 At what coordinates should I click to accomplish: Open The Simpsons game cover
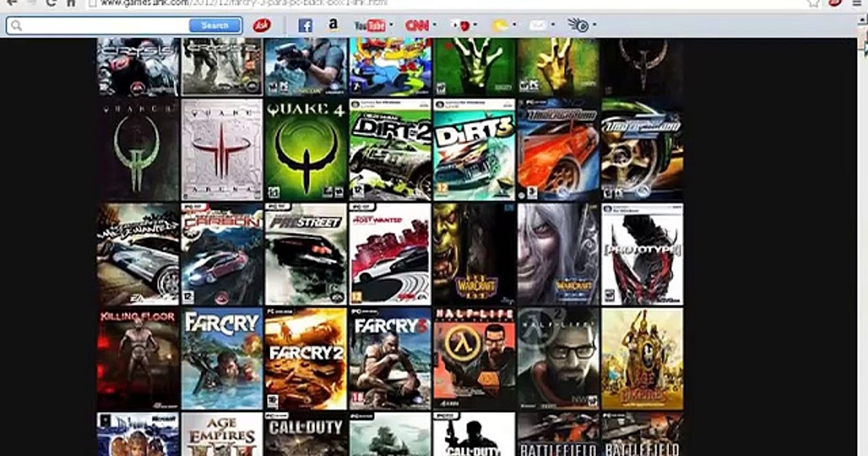click(391, 67)
